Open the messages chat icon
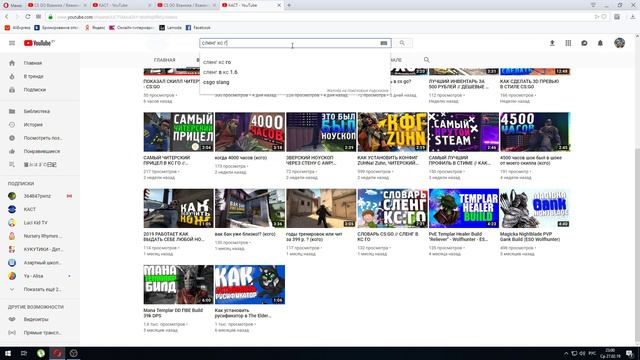This screenshot has height=360, width=640. coord(584,43)
